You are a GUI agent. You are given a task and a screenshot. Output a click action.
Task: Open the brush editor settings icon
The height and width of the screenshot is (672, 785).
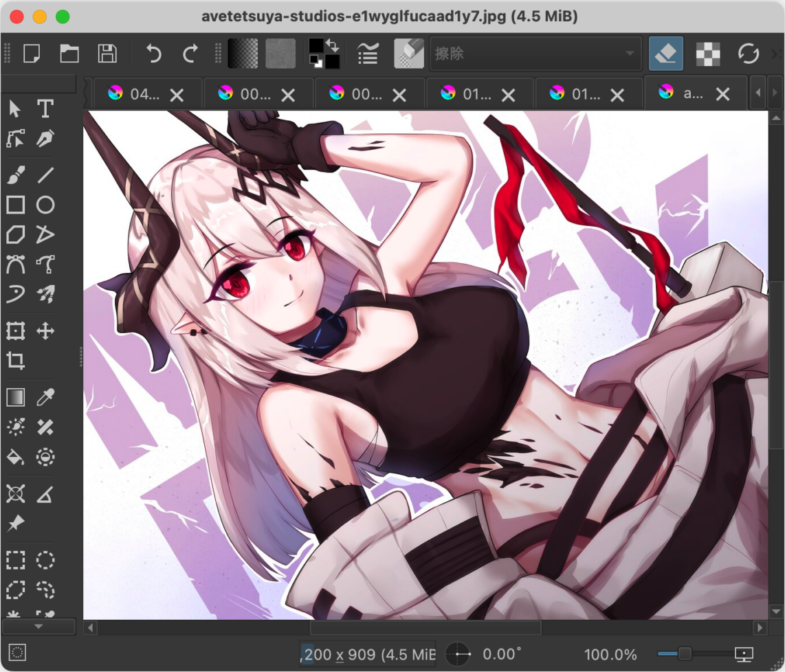coord(368,54)
